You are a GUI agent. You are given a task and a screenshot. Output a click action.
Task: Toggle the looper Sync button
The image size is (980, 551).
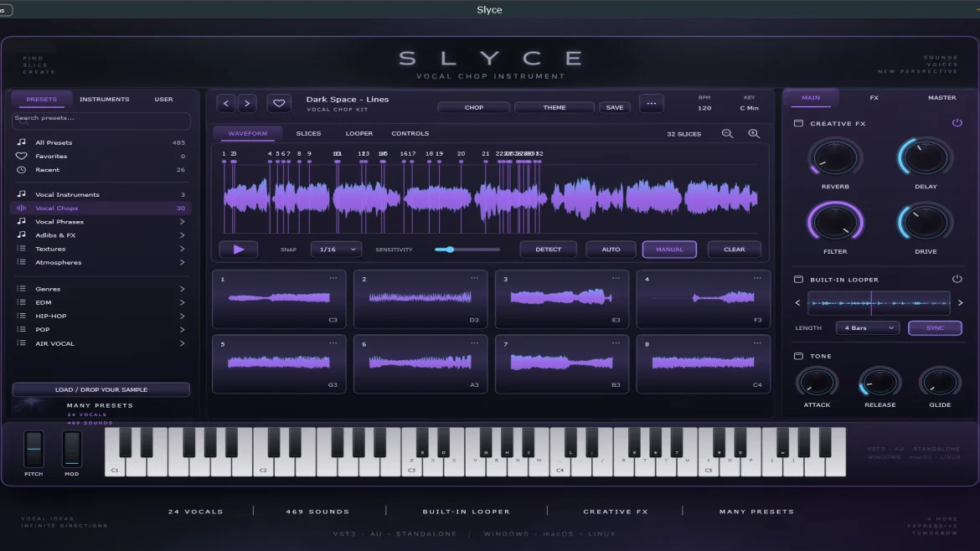tap(935, 328)
